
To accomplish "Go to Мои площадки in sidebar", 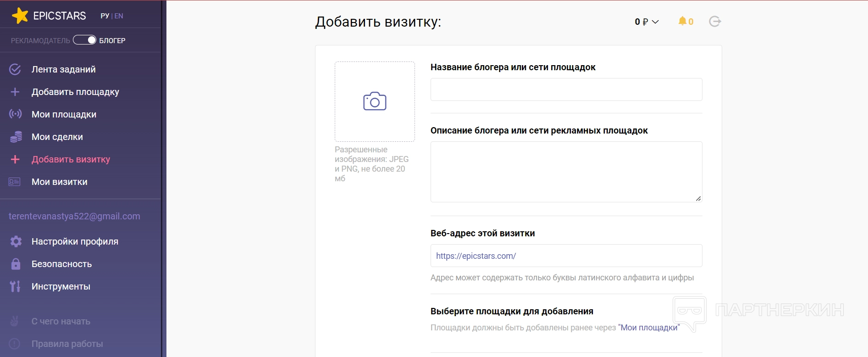I will click(64, 114).
